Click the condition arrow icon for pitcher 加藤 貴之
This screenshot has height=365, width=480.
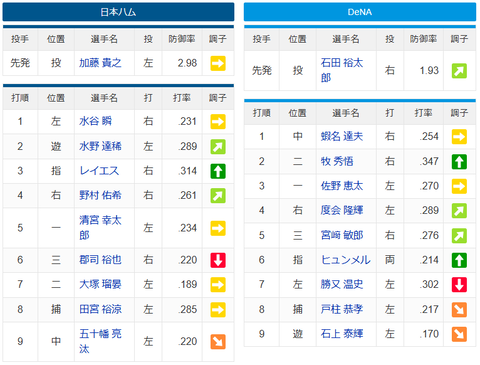pyautogui.click(x=218, y=63)
